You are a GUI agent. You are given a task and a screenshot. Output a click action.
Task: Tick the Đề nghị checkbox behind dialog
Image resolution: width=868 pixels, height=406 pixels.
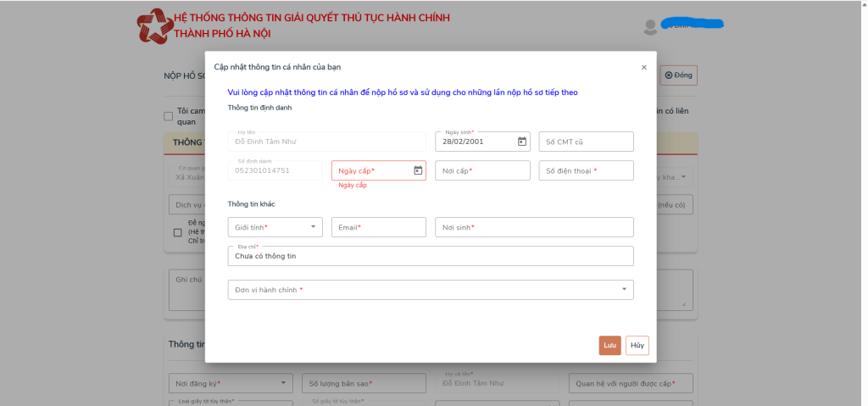click(178, 232)
